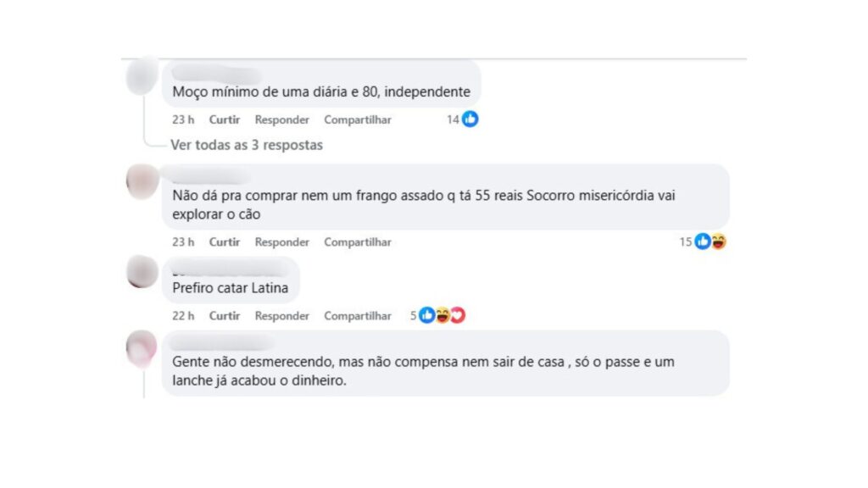Open the avatar beside "Prefiro catar Latina"
Screen dimensions: 868x488
tap(142, 272)
